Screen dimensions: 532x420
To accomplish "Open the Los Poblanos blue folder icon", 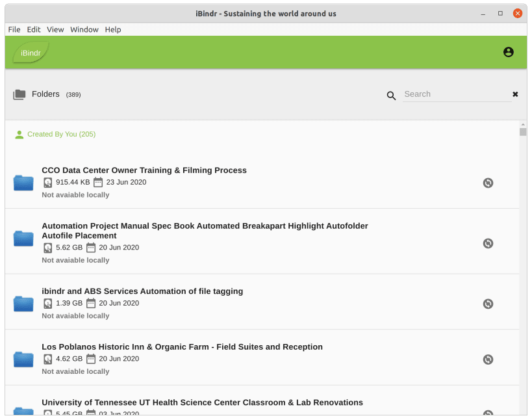I will click(23, 360).
